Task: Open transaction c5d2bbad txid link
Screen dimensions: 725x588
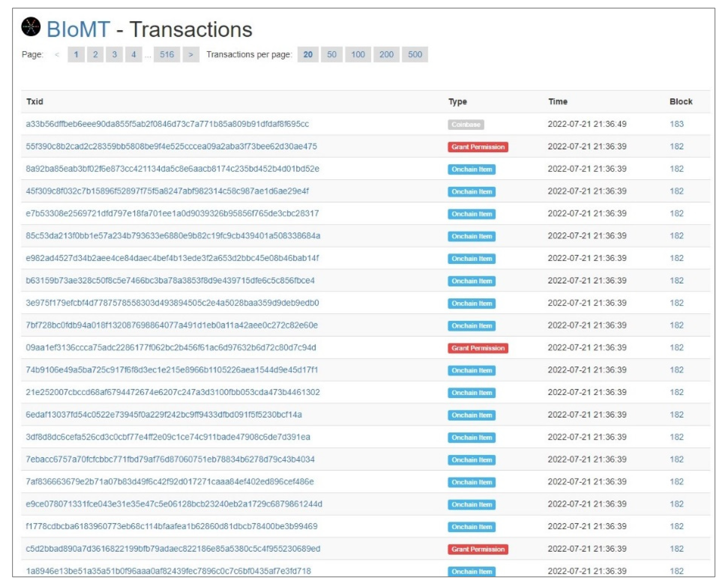Action: (173, 549)
